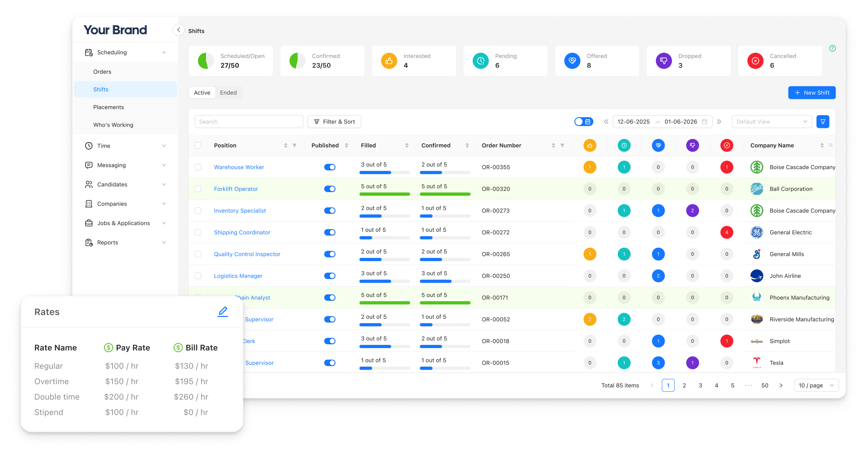The width and height of the screenshot is (868, 458).
Task: Sort by the Position column arrows
Action: point(285,146)
